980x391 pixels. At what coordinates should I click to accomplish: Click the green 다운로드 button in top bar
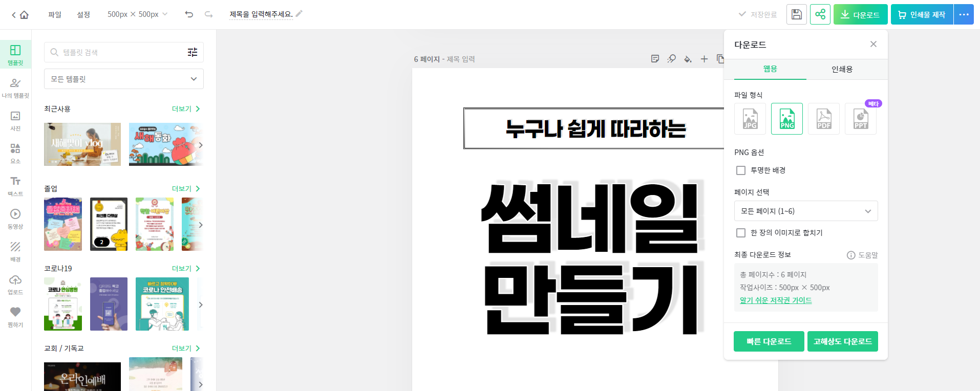click(x=861, y=14)
